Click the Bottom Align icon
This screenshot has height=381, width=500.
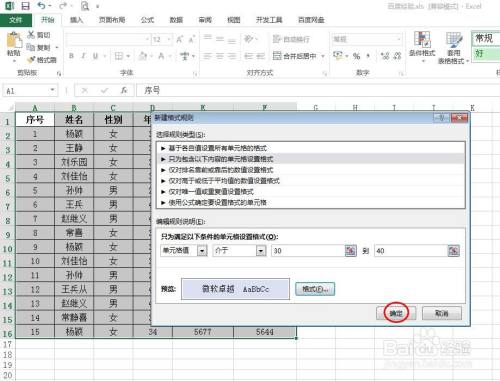pos(232,41)
